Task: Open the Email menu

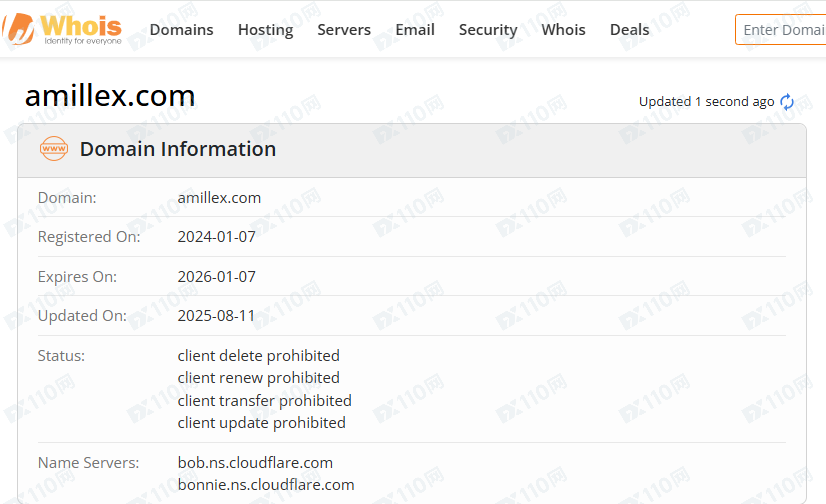Action: [x=415, y=30]
